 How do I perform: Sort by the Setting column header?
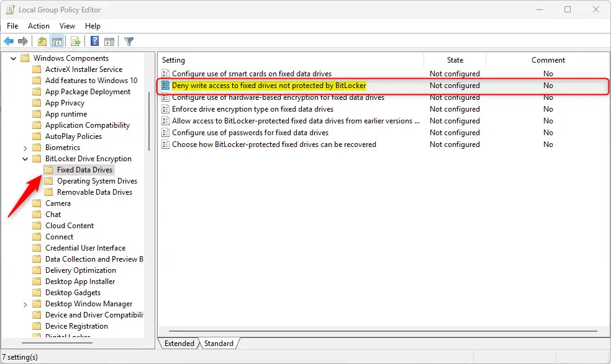coord(291,60)
